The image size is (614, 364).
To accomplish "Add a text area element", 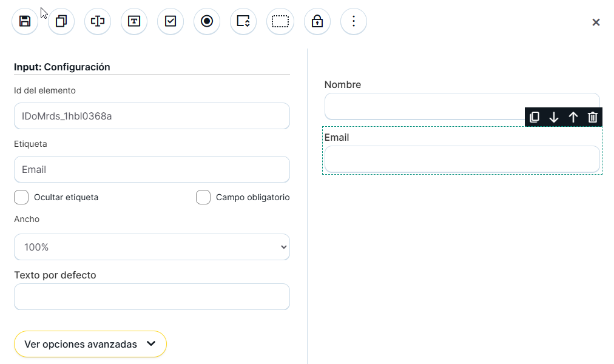I will [134, 21].
